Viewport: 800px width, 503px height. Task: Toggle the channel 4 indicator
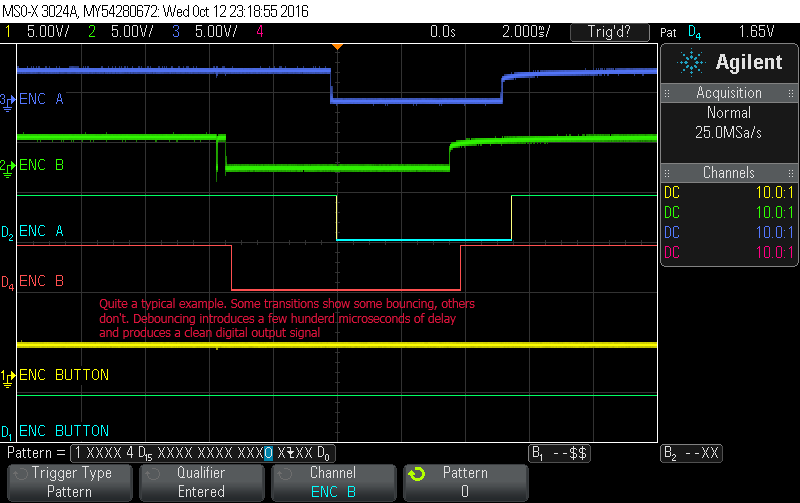point(260,31)
